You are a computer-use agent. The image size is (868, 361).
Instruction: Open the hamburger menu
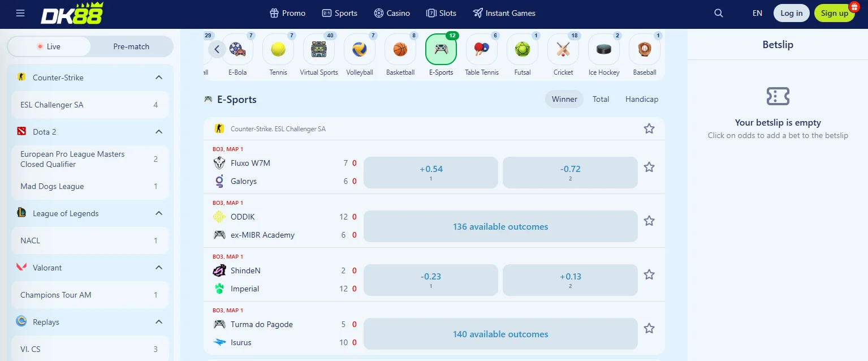pyautogui.click(x=20, y=13)
